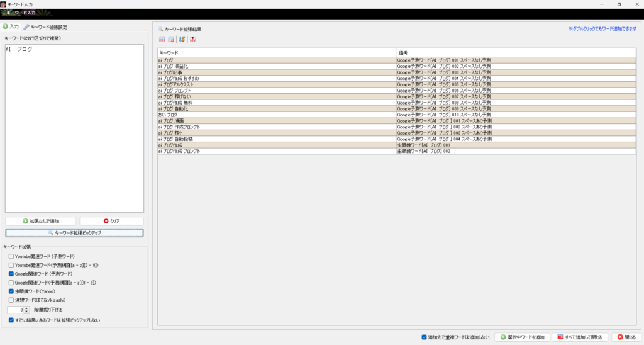This screenshot has height=345, width=644.
Task: Click the CSV export toolbar icon
Action: (192, 39)
